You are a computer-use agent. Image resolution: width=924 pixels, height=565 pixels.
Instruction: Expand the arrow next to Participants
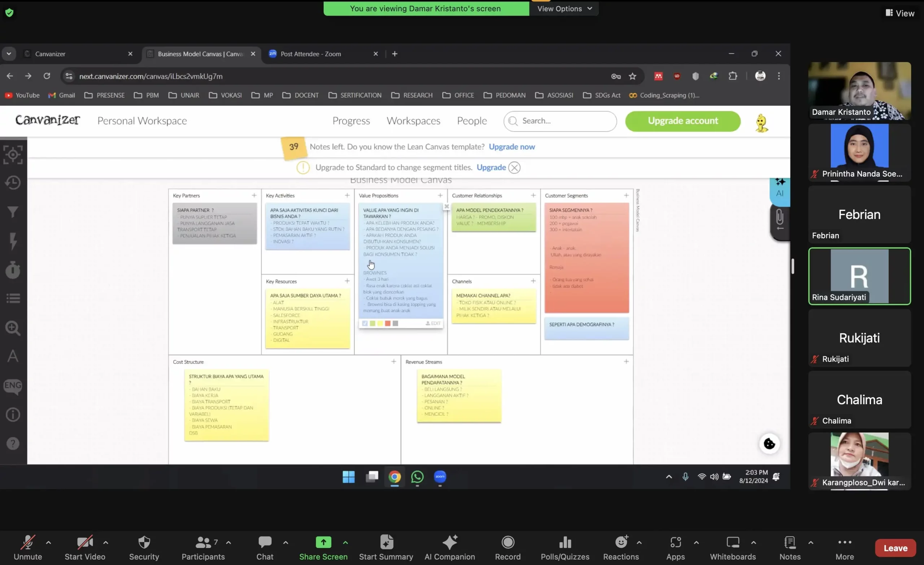click(x=228, y=543)
